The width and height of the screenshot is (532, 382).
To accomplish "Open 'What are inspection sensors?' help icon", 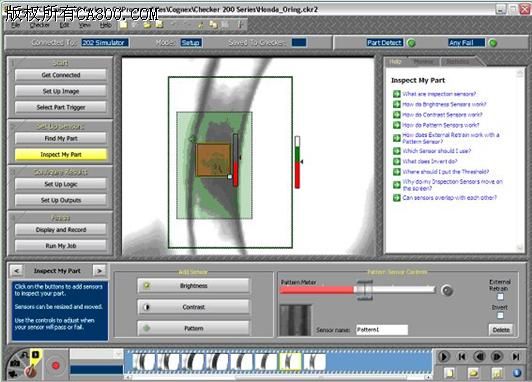I will [397, 94].
